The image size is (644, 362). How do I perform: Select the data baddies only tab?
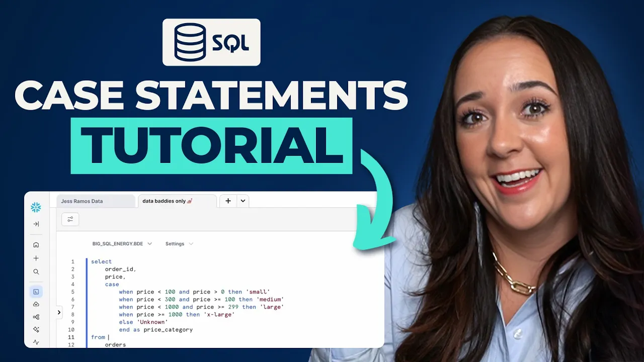(177, 201)
